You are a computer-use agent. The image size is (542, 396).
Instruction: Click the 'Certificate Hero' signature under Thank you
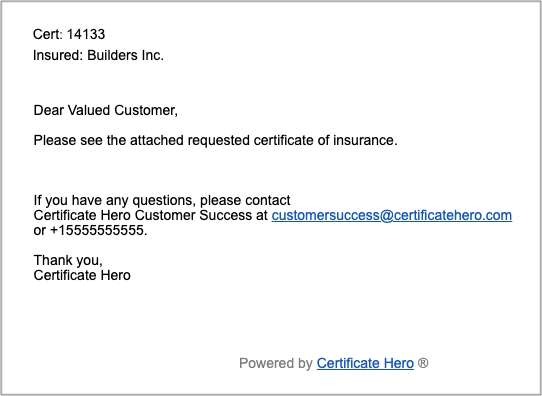point(82,275)
